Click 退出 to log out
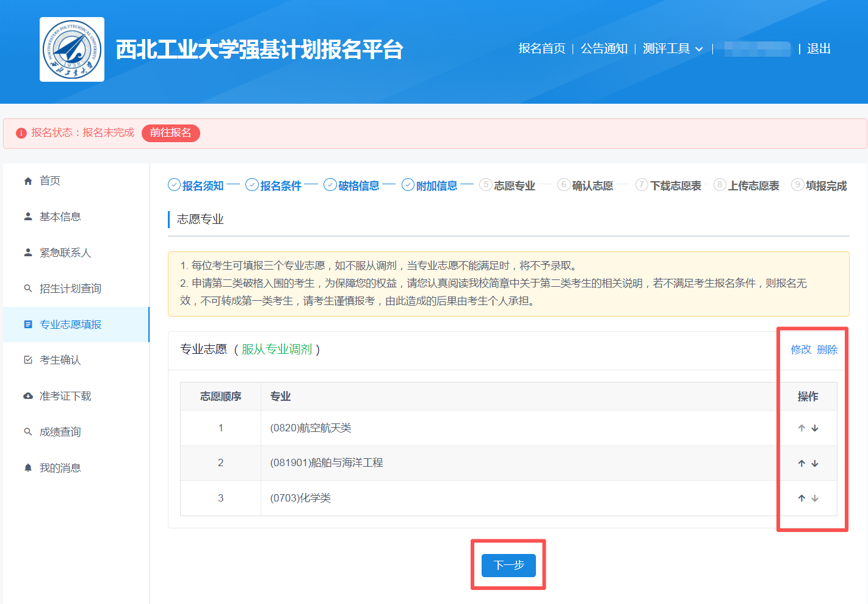 (819, 49)
